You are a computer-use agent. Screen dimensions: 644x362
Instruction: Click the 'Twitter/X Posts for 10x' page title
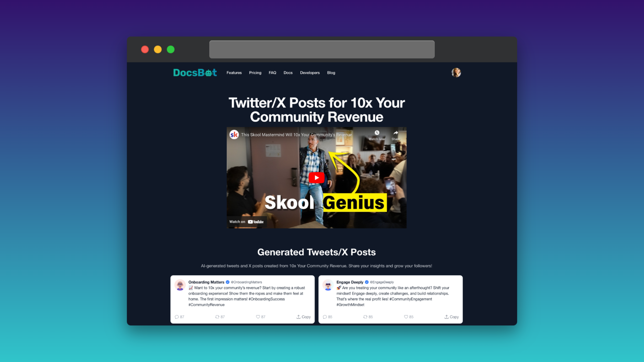316,110
